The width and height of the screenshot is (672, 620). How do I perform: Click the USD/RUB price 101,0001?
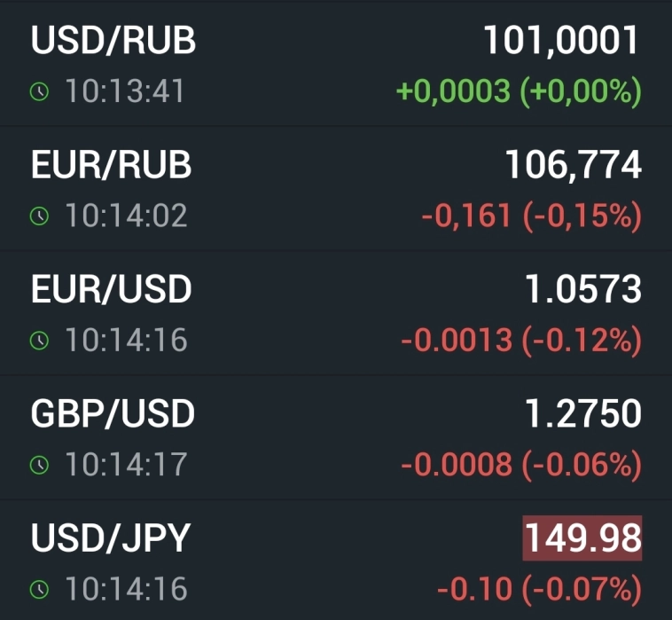(x=560, y=41)
